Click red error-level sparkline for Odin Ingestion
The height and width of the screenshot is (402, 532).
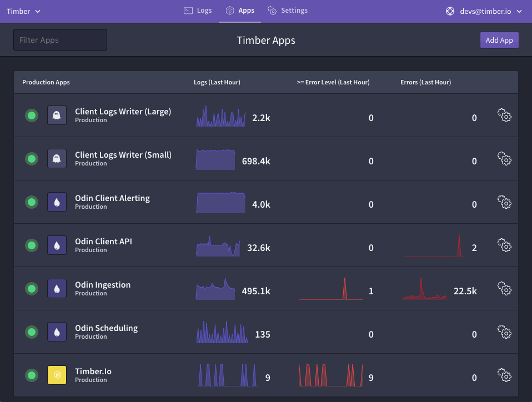tap(331, 289)
